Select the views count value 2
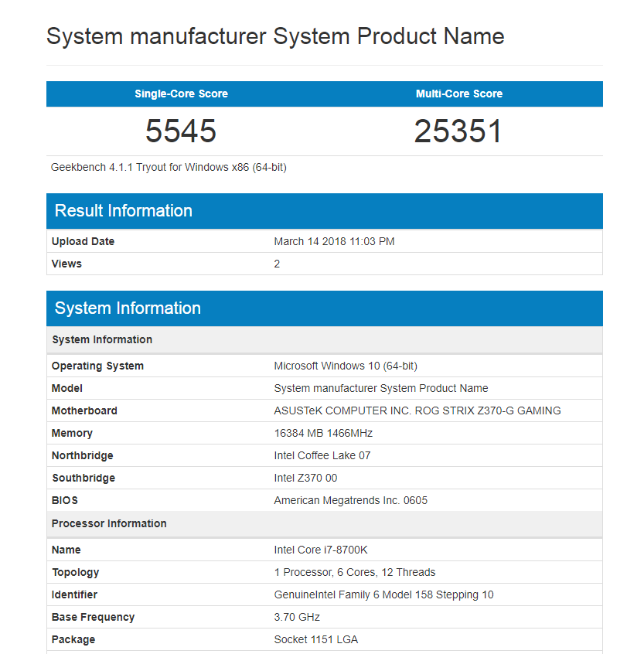The height and width of the screenshot is (654, 644). (277, 264)
